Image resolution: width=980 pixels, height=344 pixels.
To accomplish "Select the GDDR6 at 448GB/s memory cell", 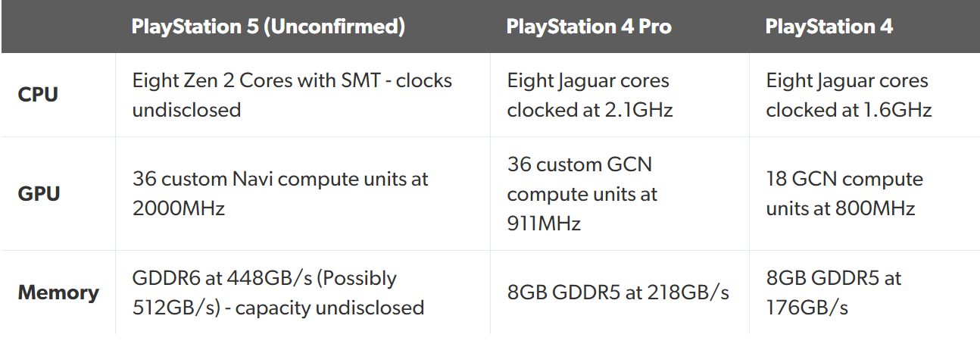I will click(x=277, y=292).
